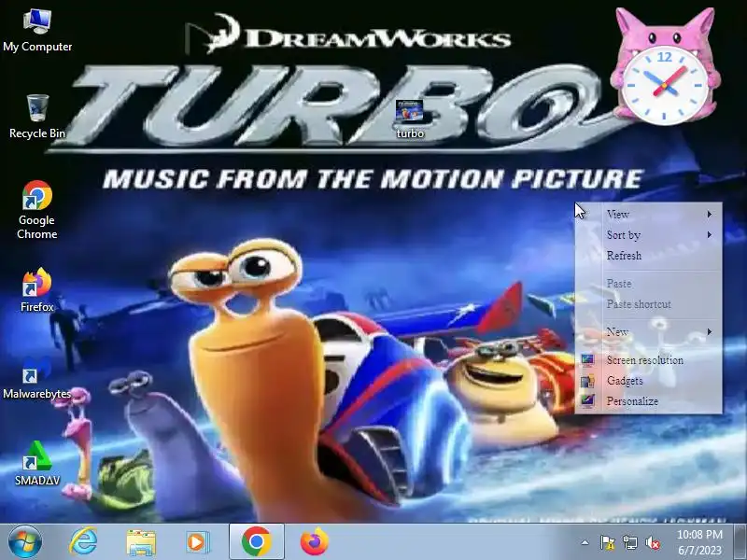Click the muted volume tray icon
747x560 pixels.
pos(652,542)
